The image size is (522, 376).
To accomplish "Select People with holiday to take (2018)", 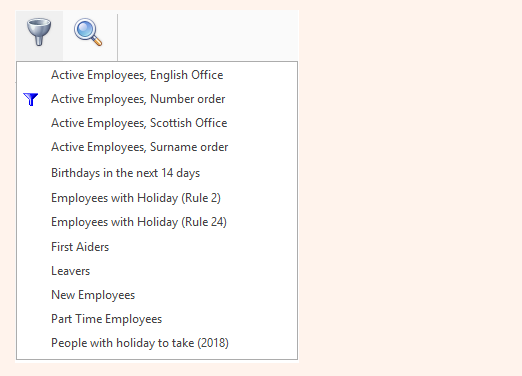I will tap(140, 343).
